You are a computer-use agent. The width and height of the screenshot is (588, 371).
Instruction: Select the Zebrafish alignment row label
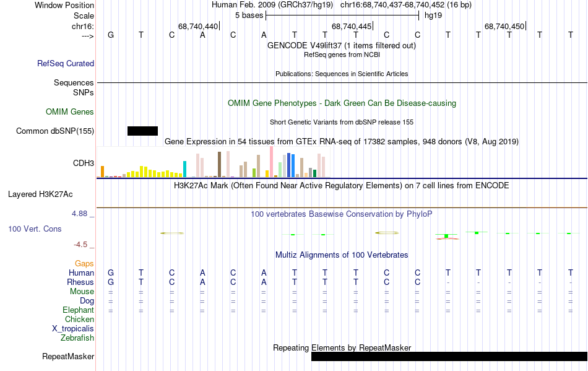point(77,338)
